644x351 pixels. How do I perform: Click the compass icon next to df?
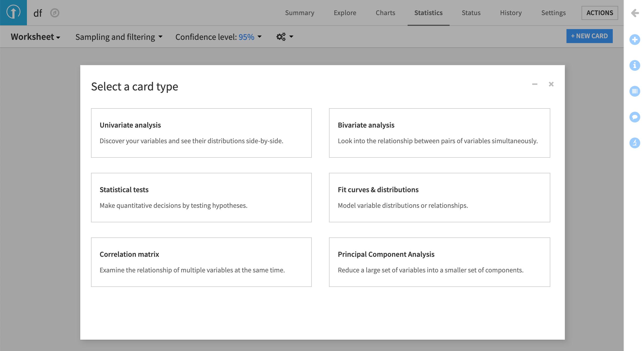(x=55, y=13)
